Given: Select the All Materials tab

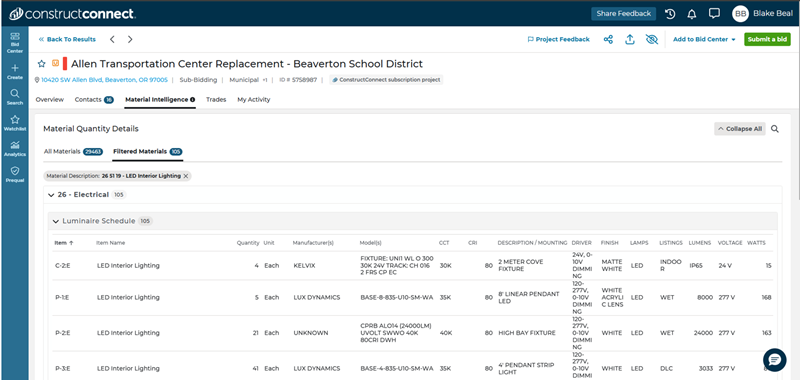Looking at the screenshot, I should tap(73, 151).
